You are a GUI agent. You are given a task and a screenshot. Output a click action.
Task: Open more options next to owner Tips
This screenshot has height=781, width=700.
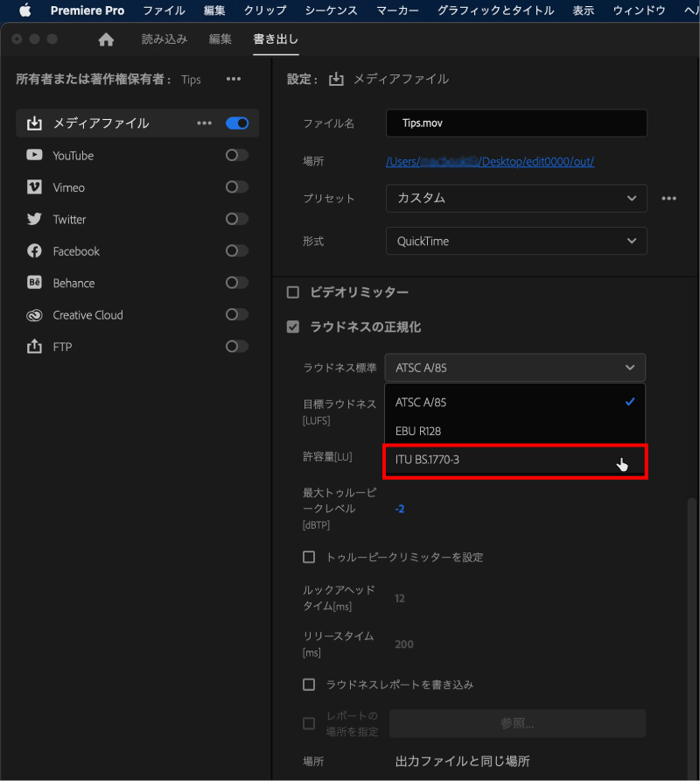point(234,79)
